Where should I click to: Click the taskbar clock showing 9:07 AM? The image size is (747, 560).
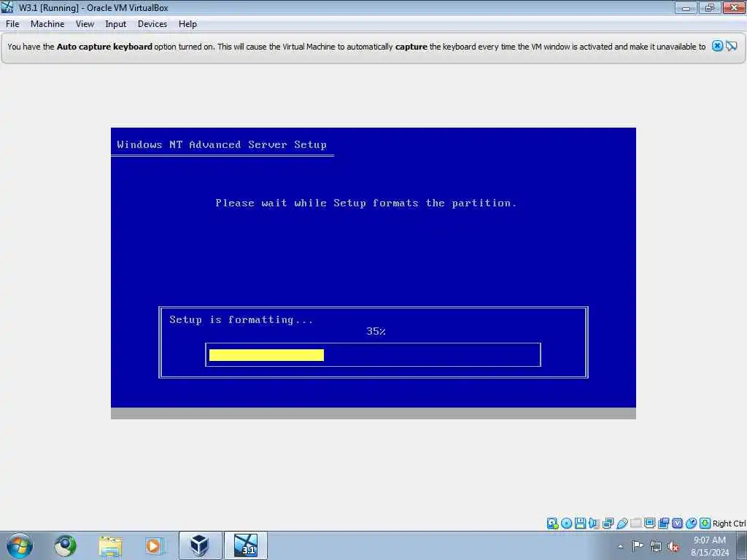pyautogui.click(x=709, y=545)
